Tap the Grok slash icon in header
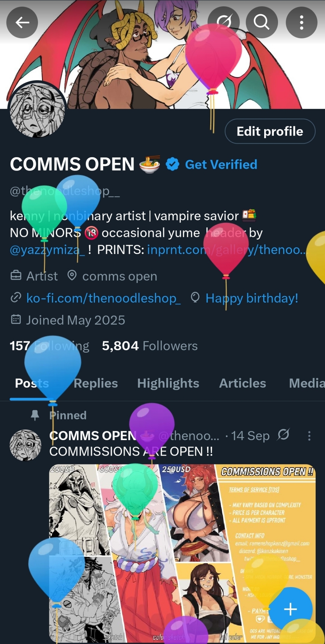 tap(224, 22)
